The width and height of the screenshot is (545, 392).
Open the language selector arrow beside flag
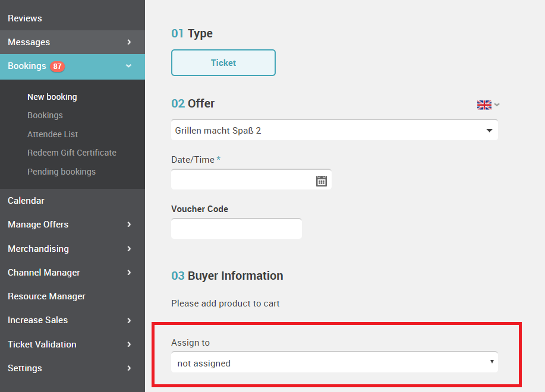pos(497,105)
